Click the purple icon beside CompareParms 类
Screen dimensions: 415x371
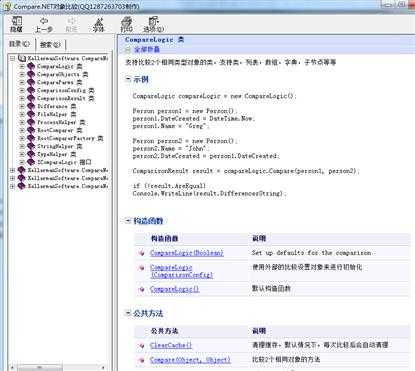pos(31,82)
